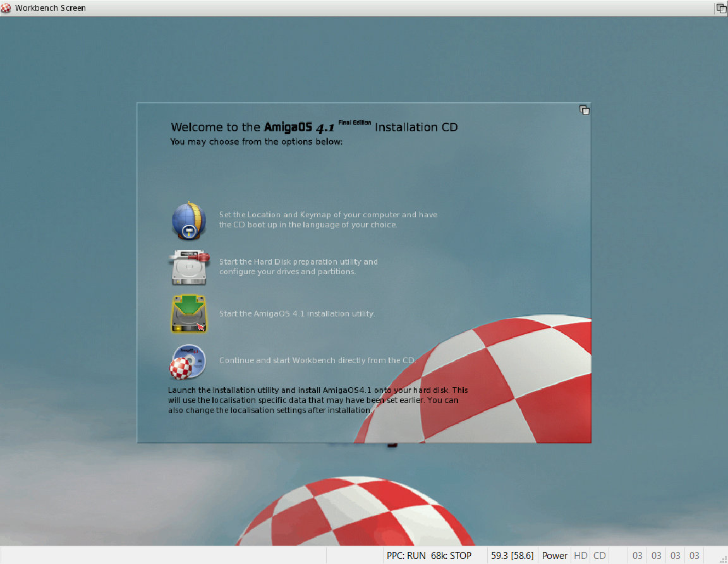Launch the AmigaOS 4.1 installation utility icon
The height and width of the screenshot is (564, 728).
tap(188, 314)
